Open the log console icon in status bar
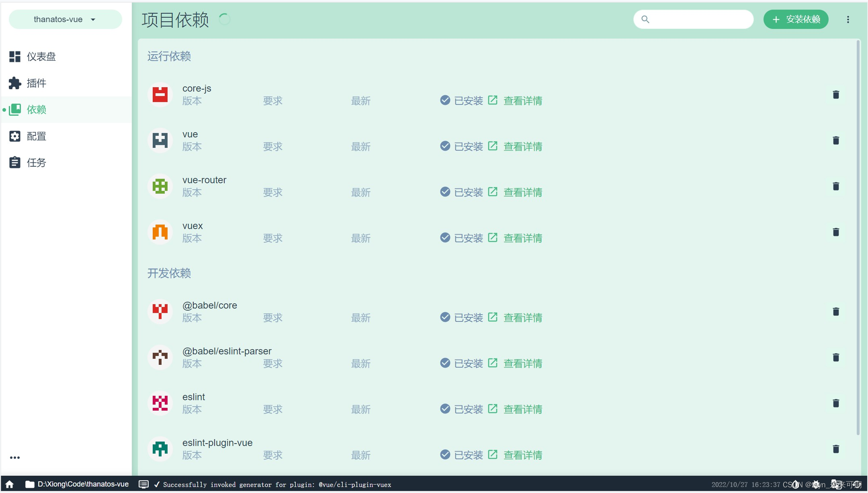 click(143, 484)
